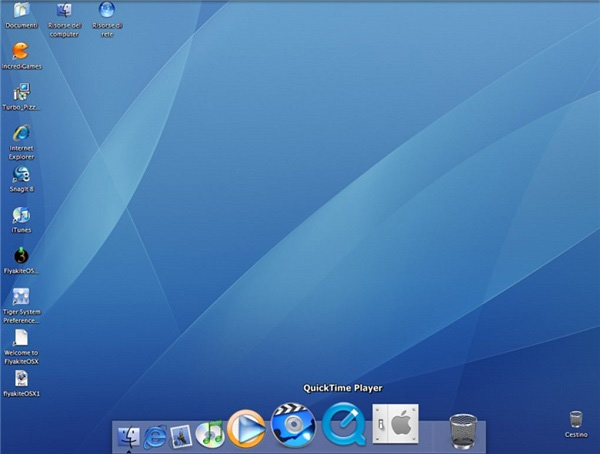Viewport: 600px width, 454px height.
Task: Launch the IncrediGames desktop shortcut
Action: [21, 51]
